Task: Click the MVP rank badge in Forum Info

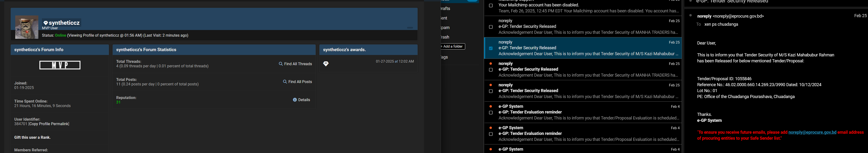Action: pos(60,65)
